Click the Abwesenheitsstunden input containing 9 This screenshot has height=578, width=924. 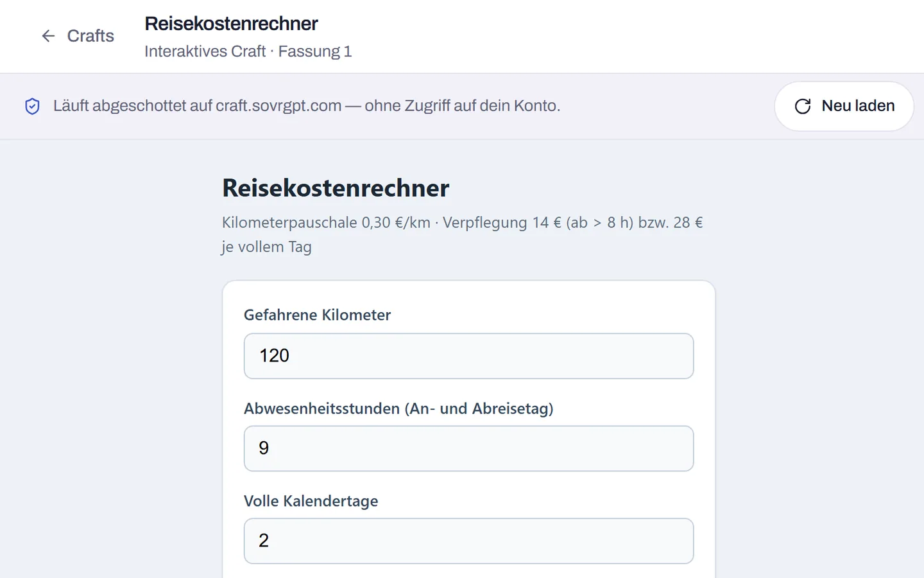pos(468,448)
